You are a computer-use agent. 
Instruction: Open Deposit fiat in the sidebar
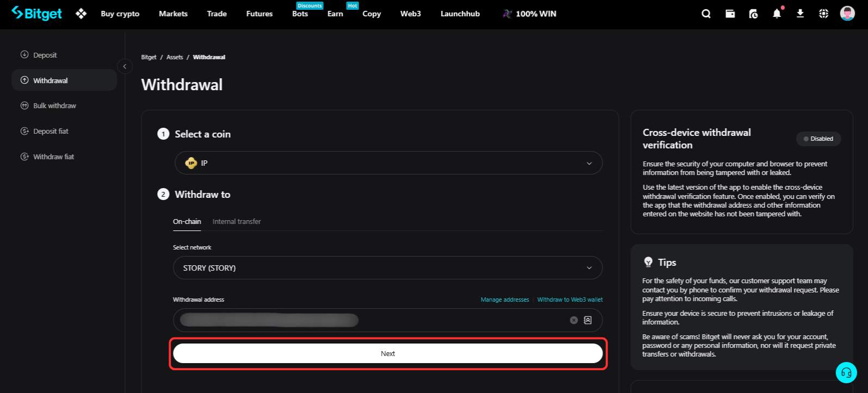[64, 131]
